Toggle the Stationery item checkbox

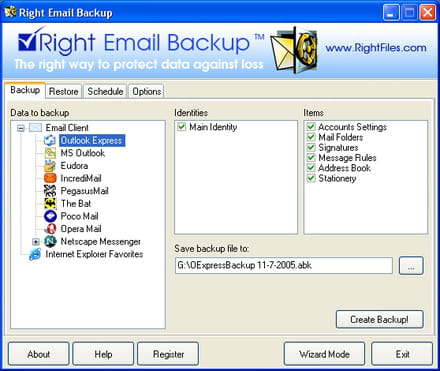[311, 178]
